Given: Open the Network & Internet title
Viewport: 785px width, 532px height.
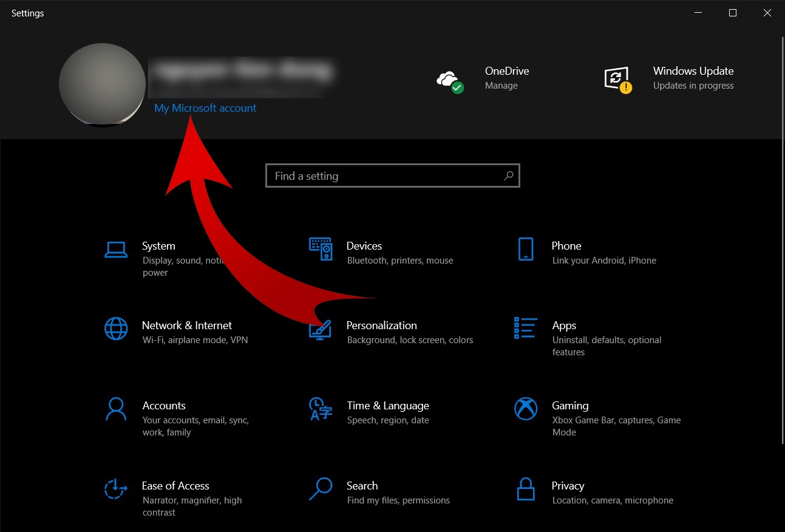Looking at the screenshot, I should 187,326.
